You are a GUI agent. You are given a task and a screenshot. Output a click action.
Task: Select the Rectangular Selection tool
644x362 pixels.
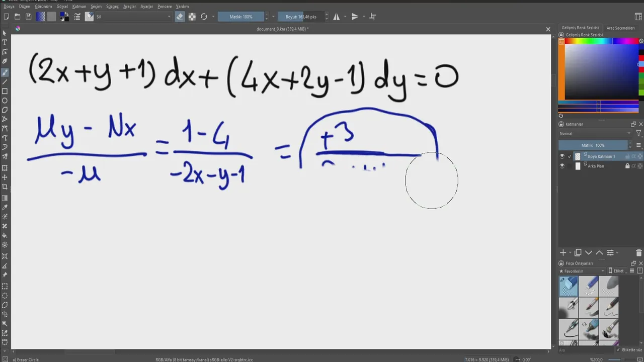click(5, 286)
